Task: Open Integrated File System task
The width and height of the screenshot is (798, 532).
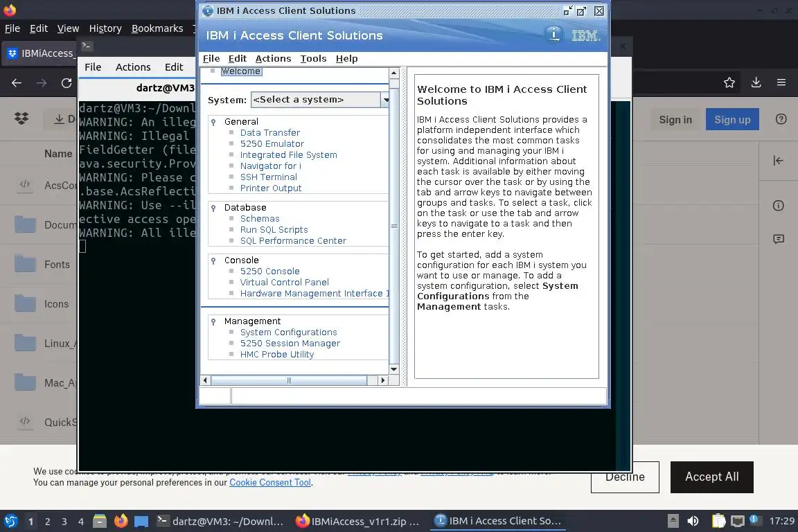Action: pyautogui.click(x=289, y=154)
